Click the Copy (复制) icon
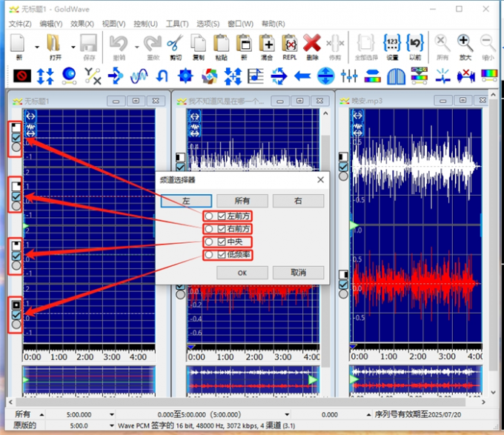 199,43
